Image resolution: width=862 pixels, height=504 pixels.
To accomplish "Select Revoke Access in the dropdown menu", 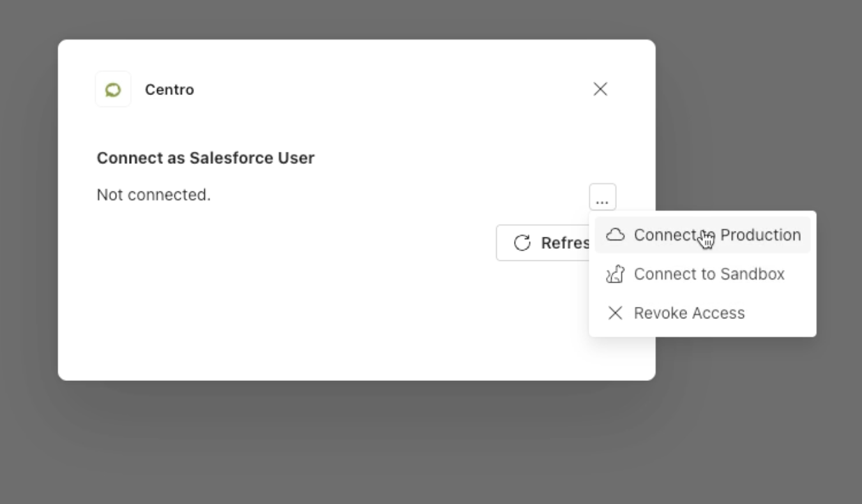I will tap(689, 313).
